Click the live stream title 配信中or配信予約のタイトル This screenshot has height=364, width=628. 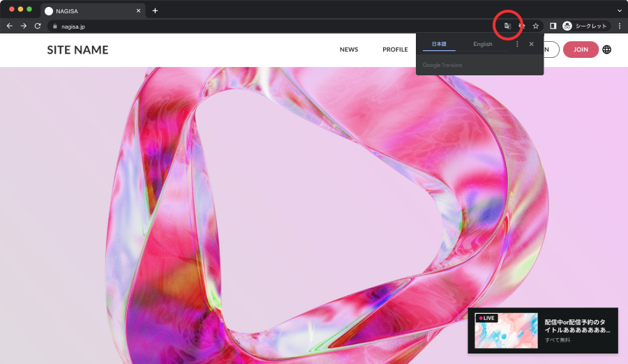[x=577, y=326]
